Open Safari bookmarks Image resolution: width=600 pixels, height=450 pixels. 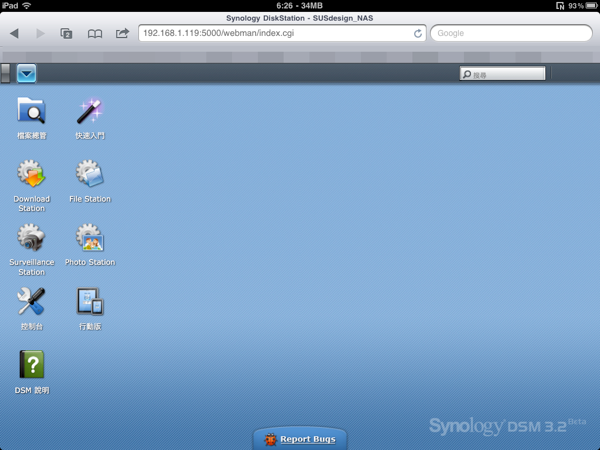pyautogui.click(x=95, y=34)
